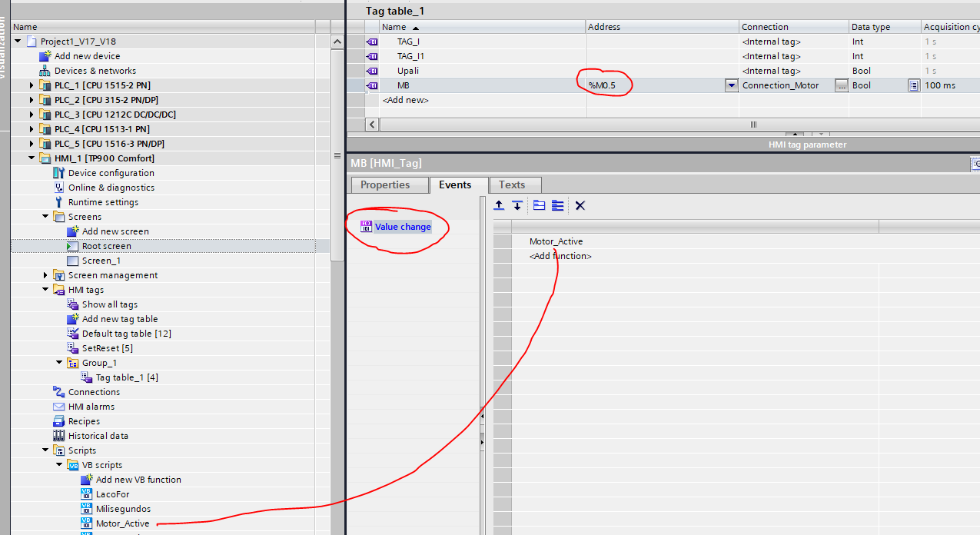The height and width of the screenshot is (535, 980).
Task: Click the toolbar icon left of the delete X
Action: point(558,205)
